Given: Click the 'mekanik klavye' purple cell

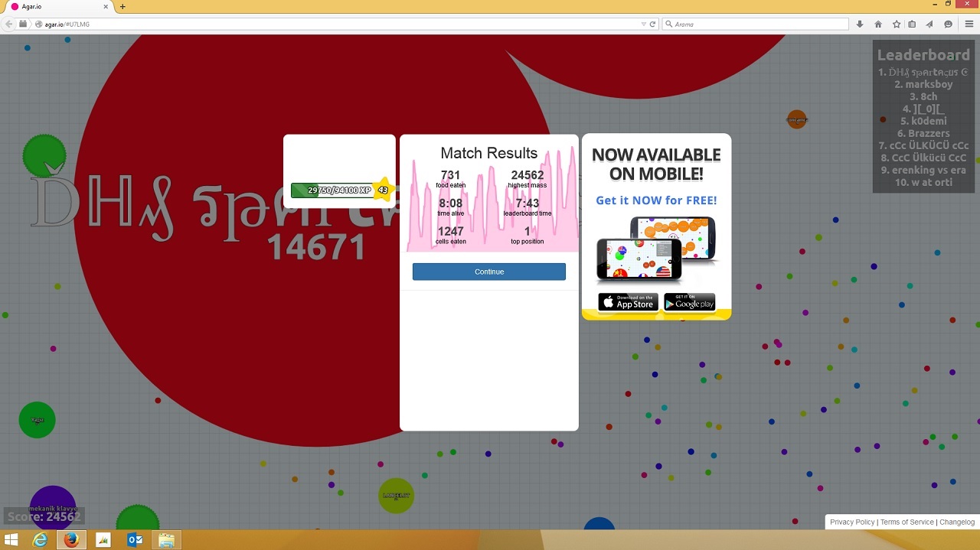Looking at the screenshot, I should point(53,508).
